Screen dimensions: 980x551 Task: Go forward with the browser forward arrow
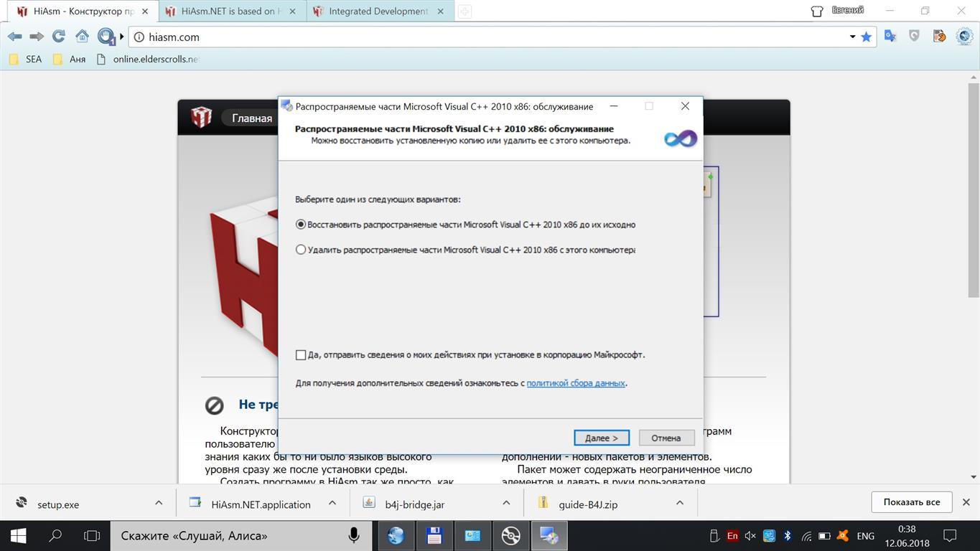tap(37, 37)
